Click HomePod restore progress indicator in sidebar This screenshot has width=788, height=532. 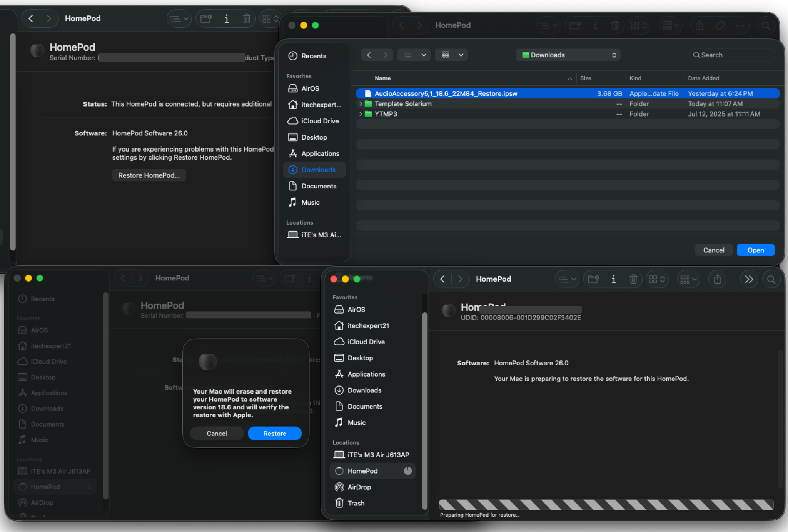407,471
